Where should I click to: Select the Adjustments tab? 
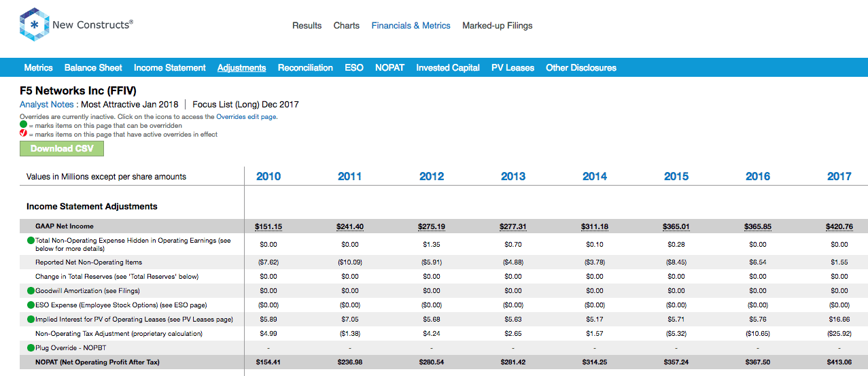click(241, 67)
